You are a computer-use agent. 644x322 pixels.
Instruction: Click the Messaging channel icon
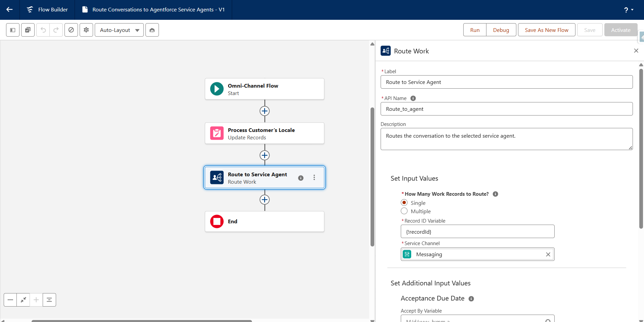(x=407, y=254)
